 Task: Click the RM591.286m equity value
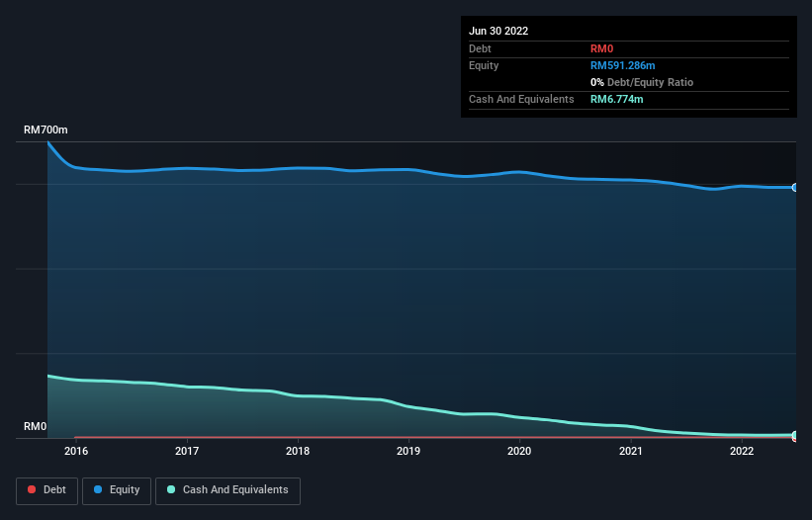pyautogui.click(x=622, y=65)
